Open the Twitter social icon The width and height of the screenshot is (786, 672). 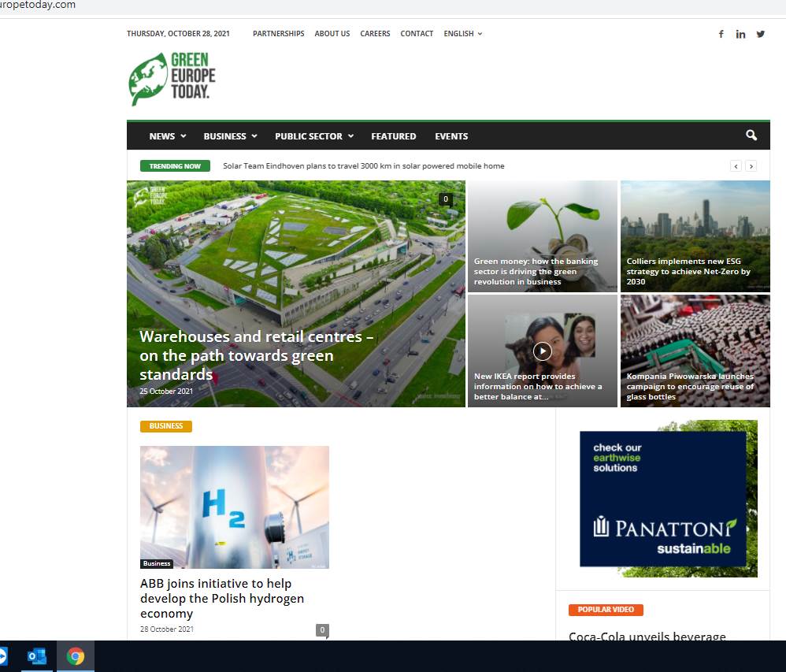[761, 34]
